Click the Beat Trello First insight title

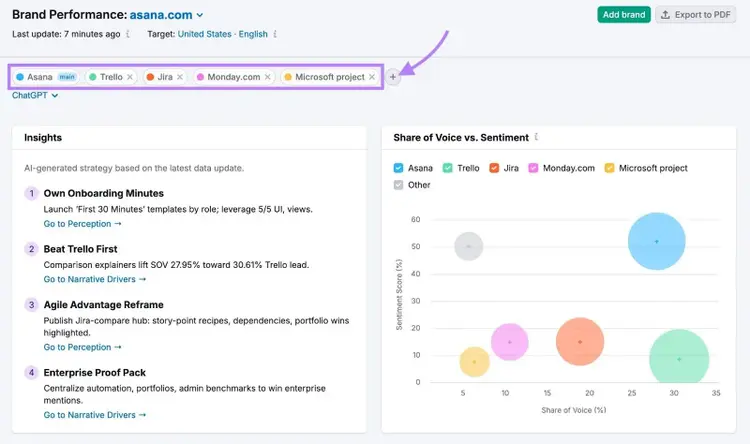pyautogui.click(x=80, y=249)
